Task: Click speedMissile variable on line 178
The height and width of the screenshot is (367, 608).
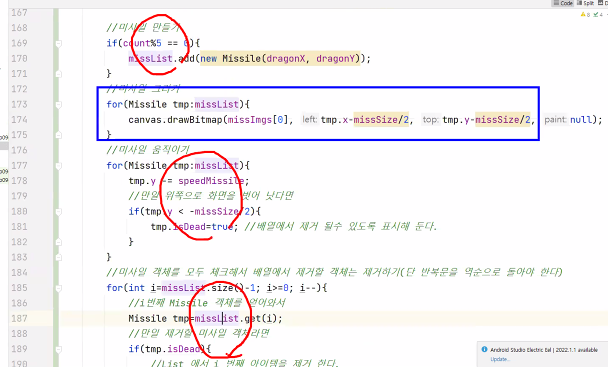Action: 211,181
